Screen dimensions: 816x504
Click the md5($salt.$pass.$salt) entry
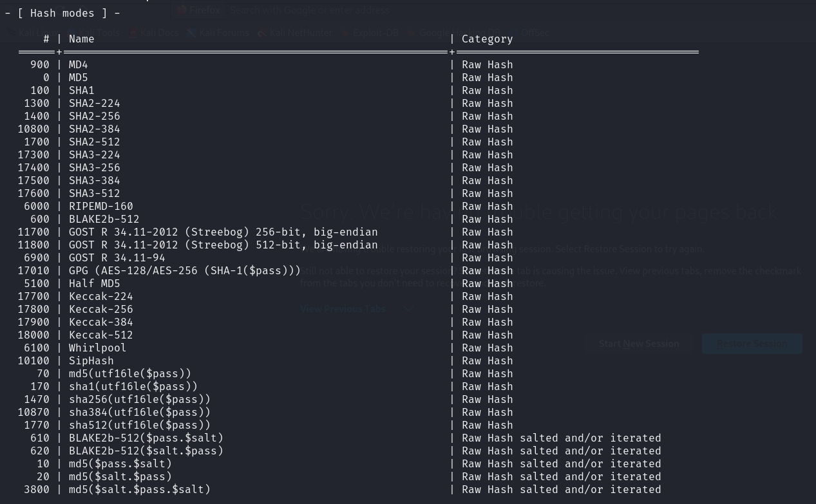140,489
